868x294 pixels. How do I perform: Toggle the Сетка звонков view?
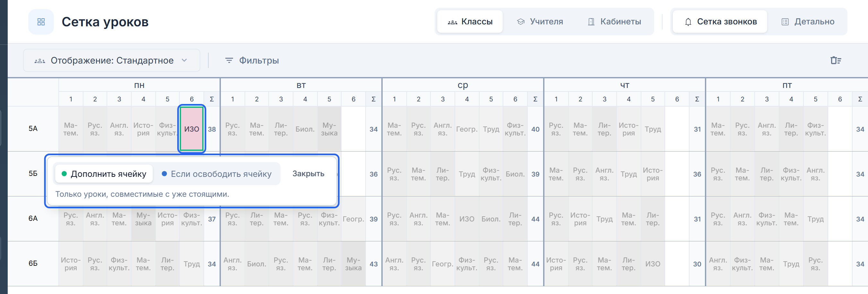pyautogui.click(x=720, y=22)
